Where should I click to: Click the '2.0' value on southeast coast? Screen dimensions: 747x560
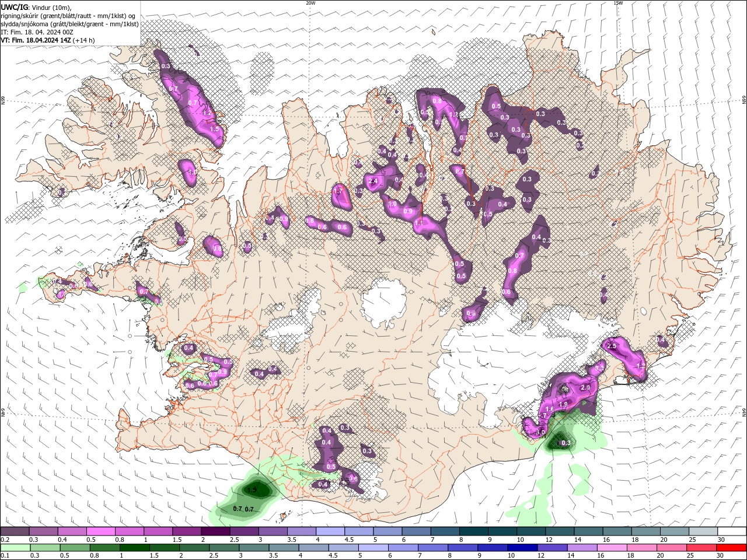click(x=586, y=387)
